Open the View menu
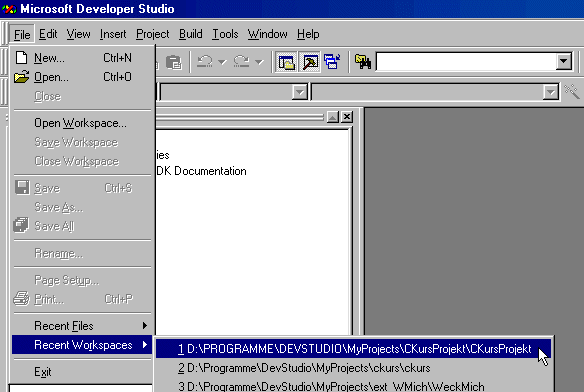The width and height of the screenshot is (584, 392). point(79,34)
